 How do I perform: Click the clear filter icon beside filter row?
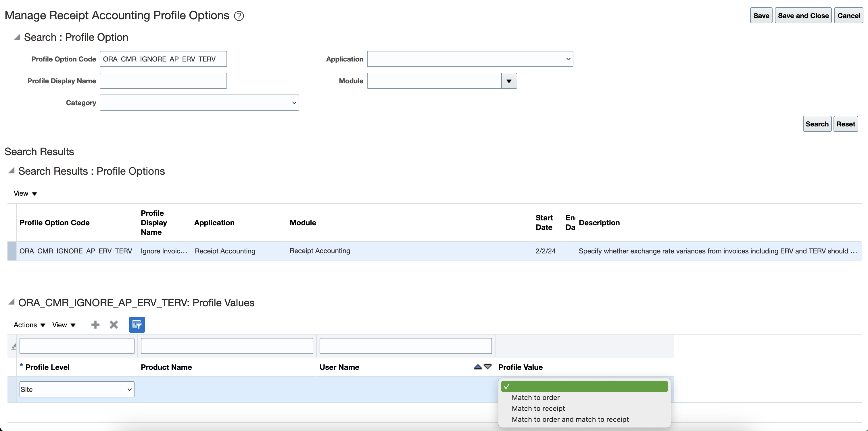[14, 346]
